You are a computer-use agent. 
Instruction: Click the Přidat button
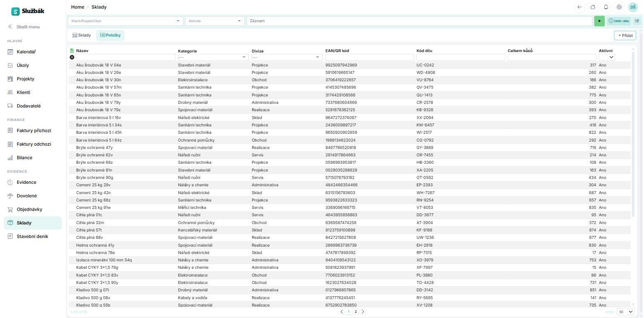[x=626, y=35]
